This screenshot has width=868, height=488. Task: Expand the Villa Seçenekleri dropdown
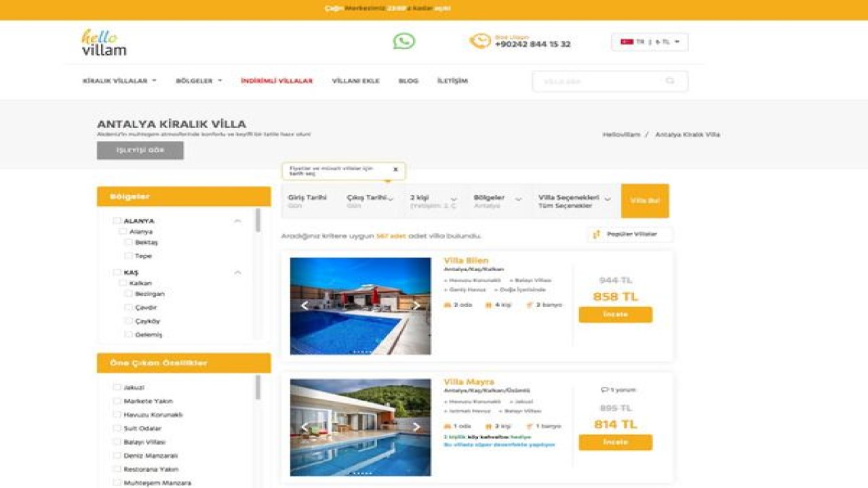[576, 201]
